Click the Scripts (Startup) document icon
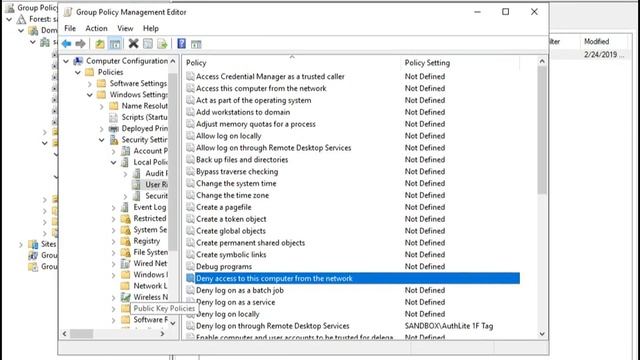The image size is (640, 360). pos(114,117)
